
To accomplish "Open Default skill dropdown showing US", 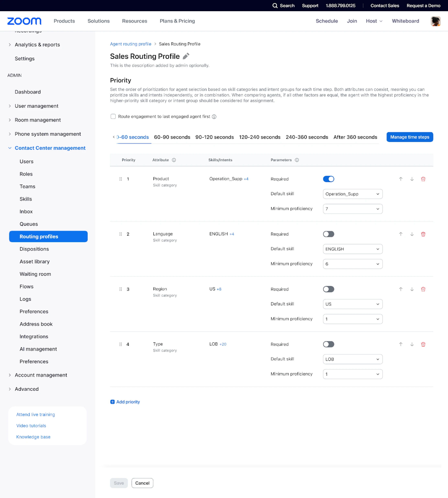I will pos(352,304).
